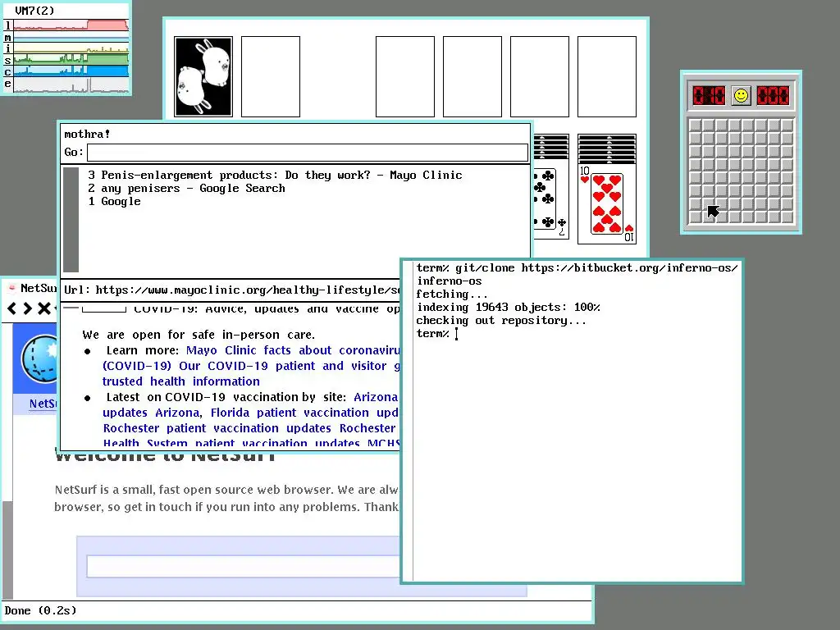The image size is (840, 630).
Task: Click the mothra Url line
Action: pyautogui.click(x=231, y=290)
